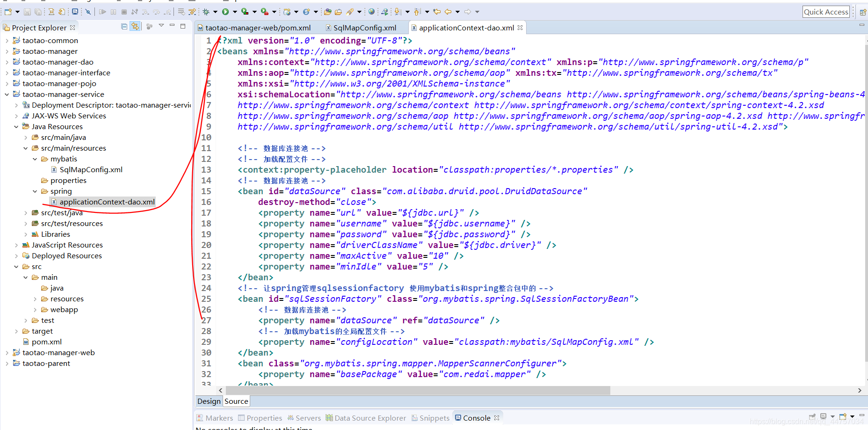This screenshot has height=430, width=868.
Task: Toggle Link with Editor in Project Explorer
Action: (135, 27)
